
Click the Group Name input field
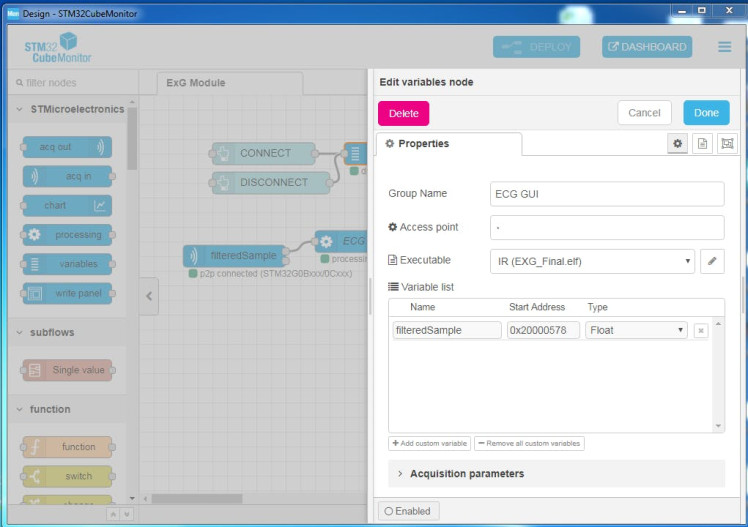click(x=608, y=194)
